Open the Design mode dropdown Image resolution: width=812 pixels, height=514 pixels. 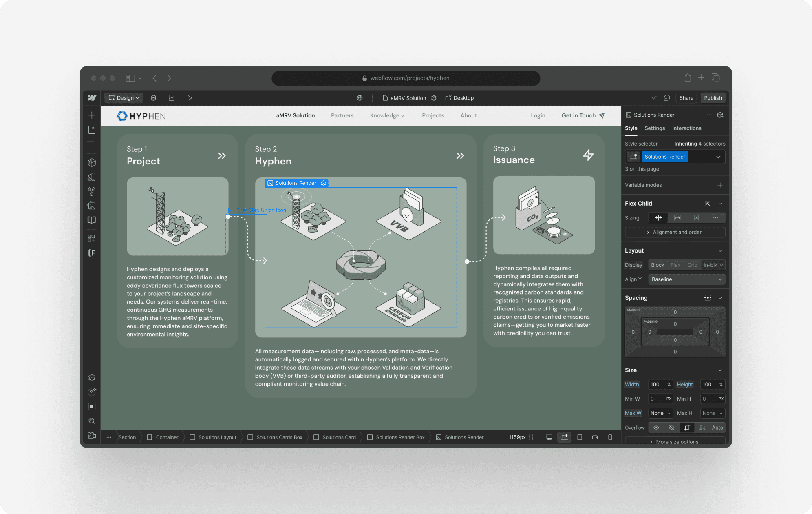coord(124,98)
